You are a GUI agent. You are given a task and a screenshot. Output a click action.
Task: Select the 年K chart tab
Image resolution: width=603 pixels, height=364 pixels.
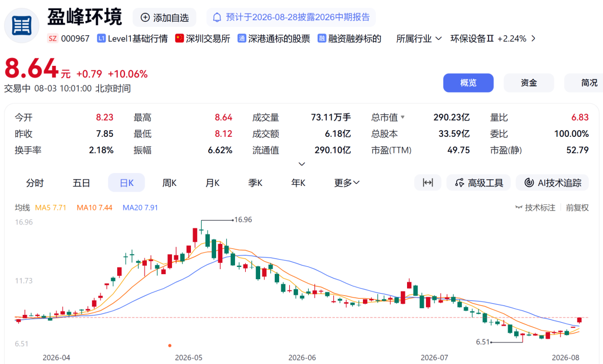pos(298,183)
